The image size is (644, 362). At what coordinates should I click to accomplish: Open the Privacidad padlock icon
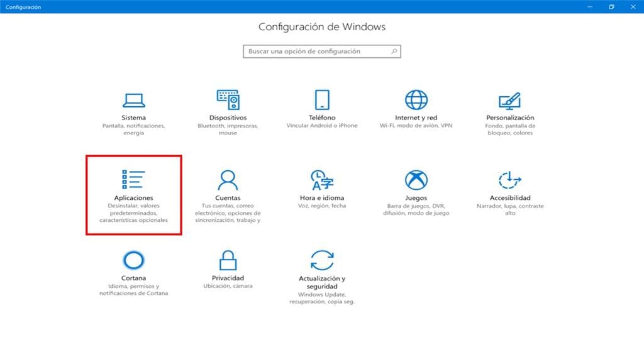point(228,260)
